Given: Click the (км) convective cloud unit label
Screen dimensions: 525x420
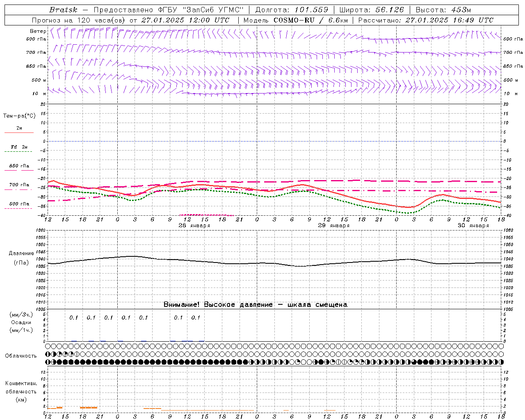Looking at the screenshot, I should coord(21,399).
